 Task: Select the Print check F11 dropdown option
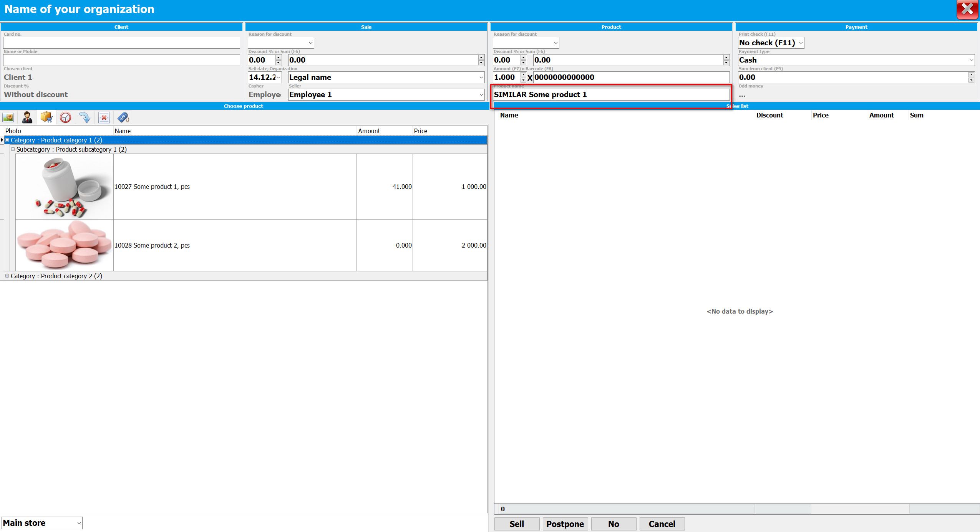tap(770, 42)
